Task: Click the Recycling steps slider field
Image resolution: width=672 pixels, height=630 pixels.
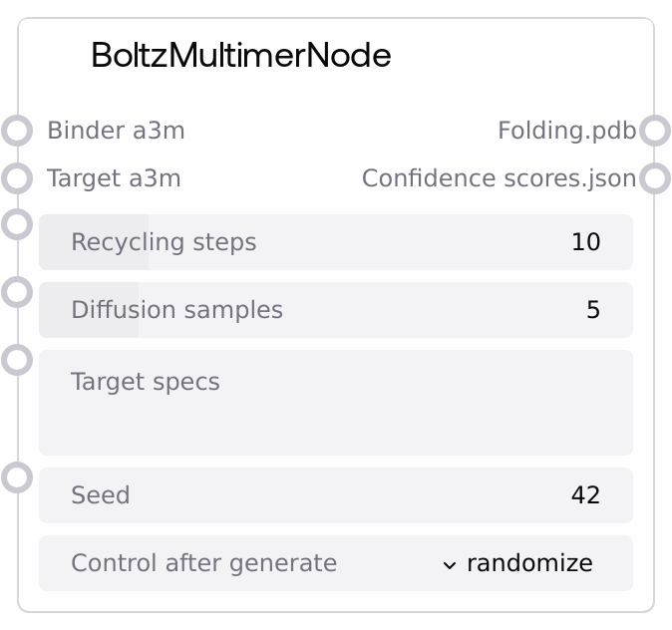Action: (x=335, y=242)
